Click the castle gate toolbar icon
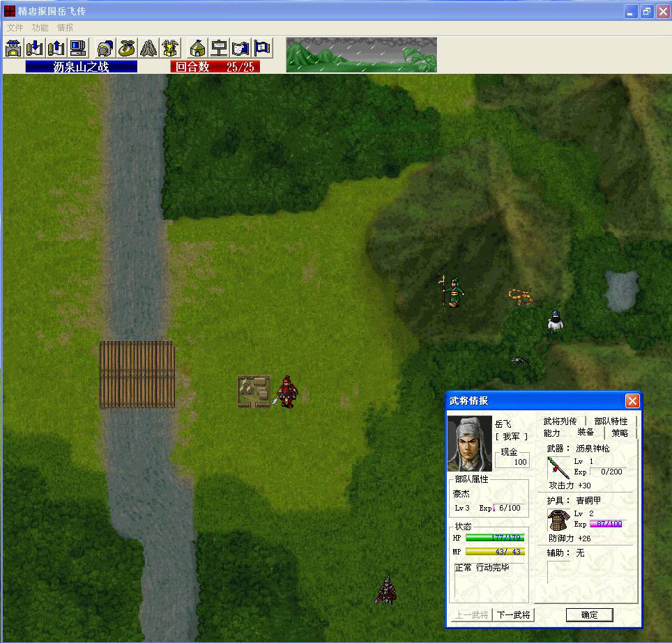672x643 pixels. (13, 48)
